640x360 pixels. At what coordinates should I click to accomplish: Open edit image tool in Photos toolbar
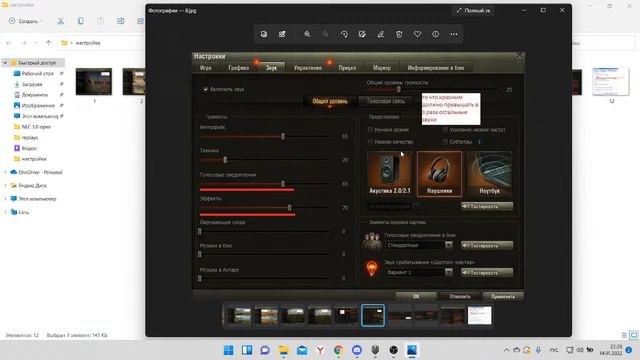(362, 34)
